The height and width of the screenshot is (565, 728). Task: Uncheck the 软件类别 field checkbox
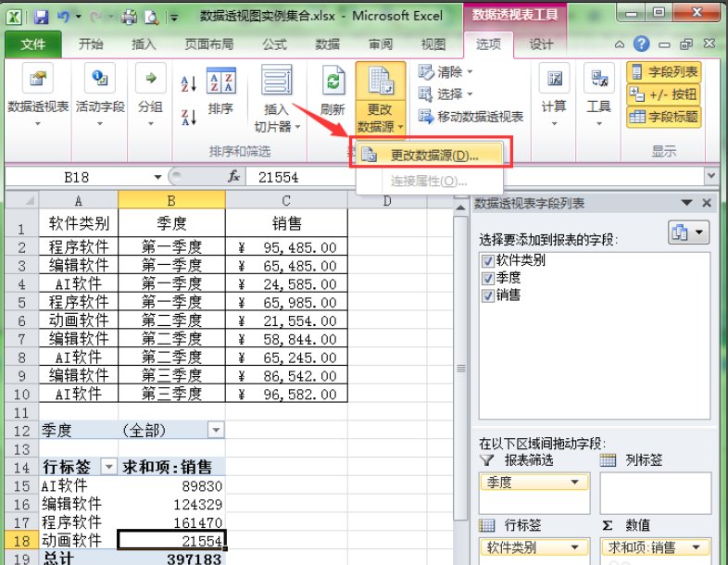click(487, 260)
